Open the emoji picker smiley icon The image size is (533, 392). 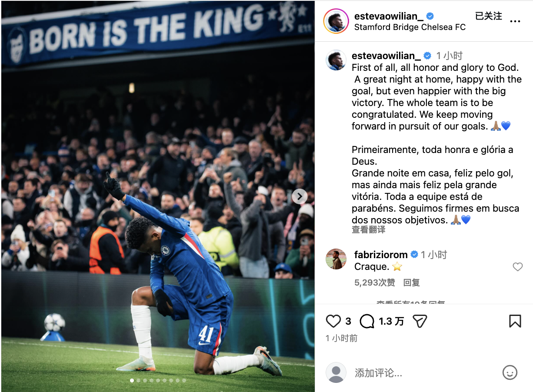point(510,372)
